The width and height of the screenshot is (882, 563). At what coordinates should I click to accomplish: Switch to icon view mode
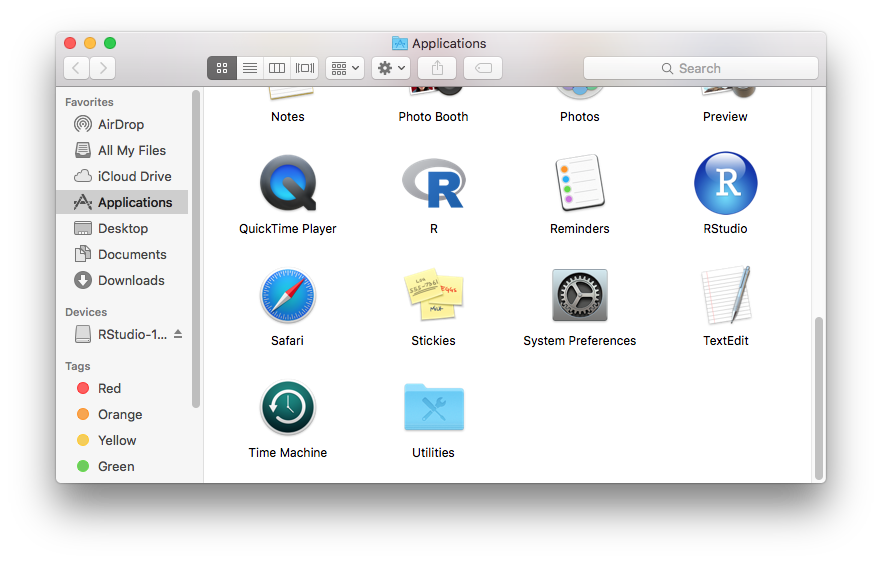click(222, 68)
